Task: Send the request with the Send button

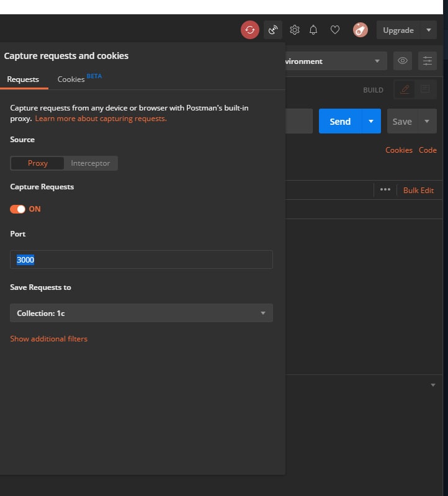Action: [340, 122]
